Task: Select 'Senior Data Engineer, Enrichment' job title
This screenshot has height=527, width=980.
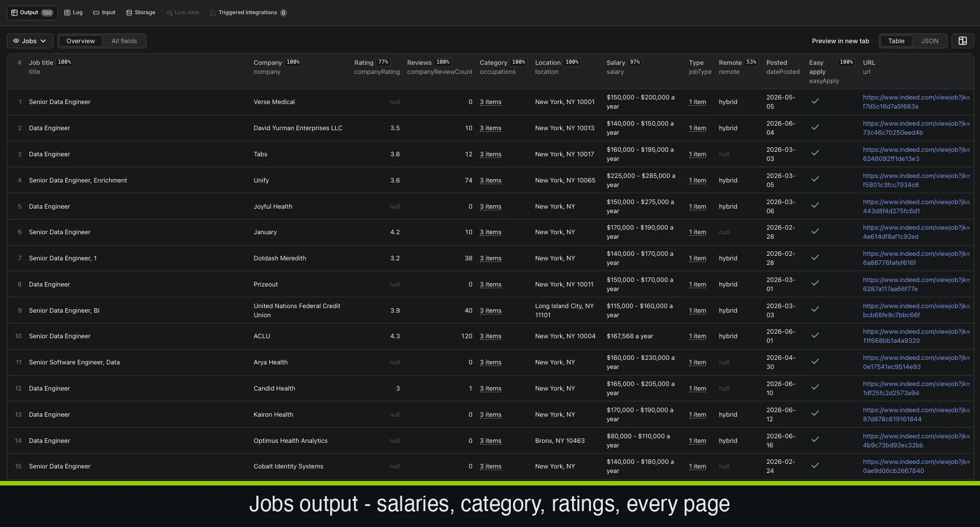Action: (x=78, y=180)
